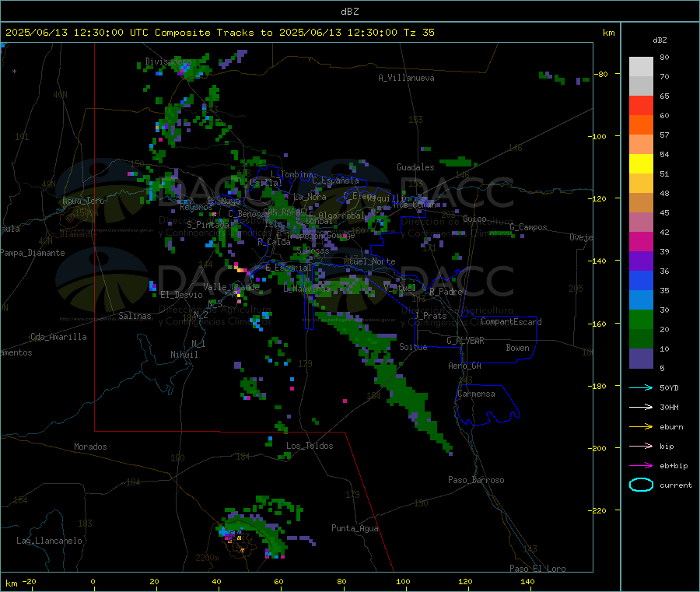This screenshot has height=592, width=700.
Task: Click the cyan 'current' ellipse legend icon
Action: (x=641, y=485)
